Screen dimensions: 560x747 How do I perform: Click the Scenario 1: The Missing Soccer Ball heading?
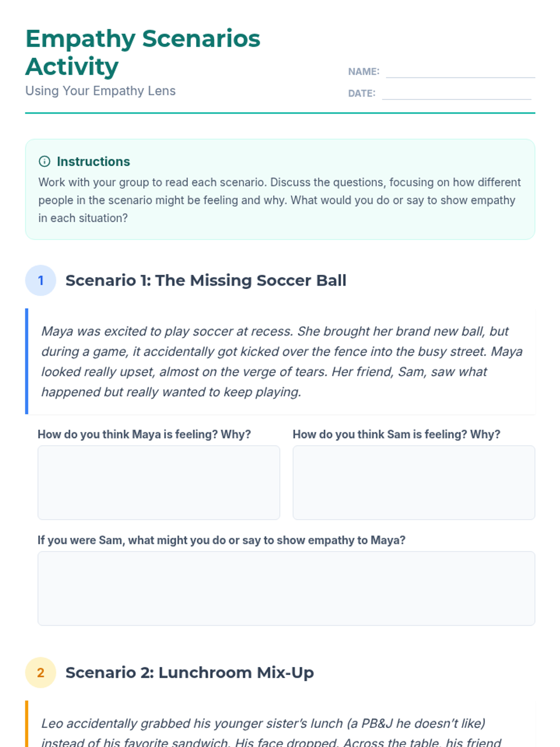point(206,281)
